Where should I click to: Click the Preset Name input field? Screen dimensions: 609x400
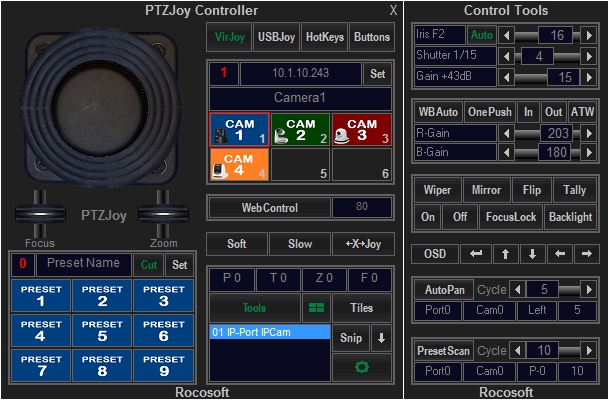(84, 265)
